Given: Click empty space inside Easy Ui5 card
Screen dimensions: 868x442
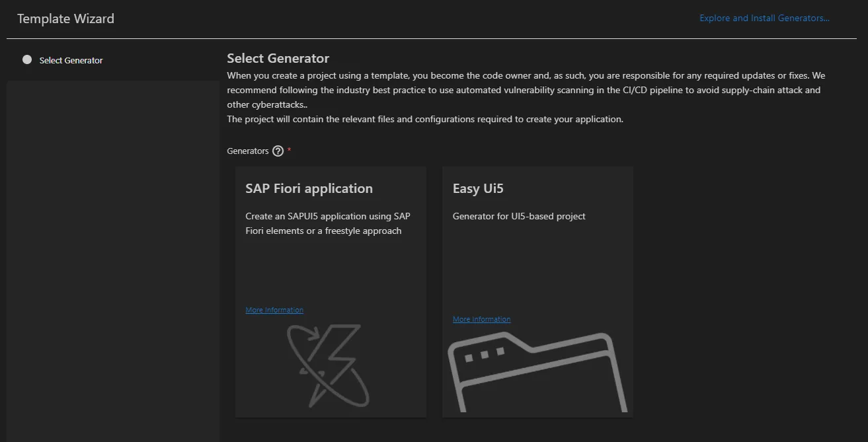Looking at the screenshot, I should tap(537, 271).
